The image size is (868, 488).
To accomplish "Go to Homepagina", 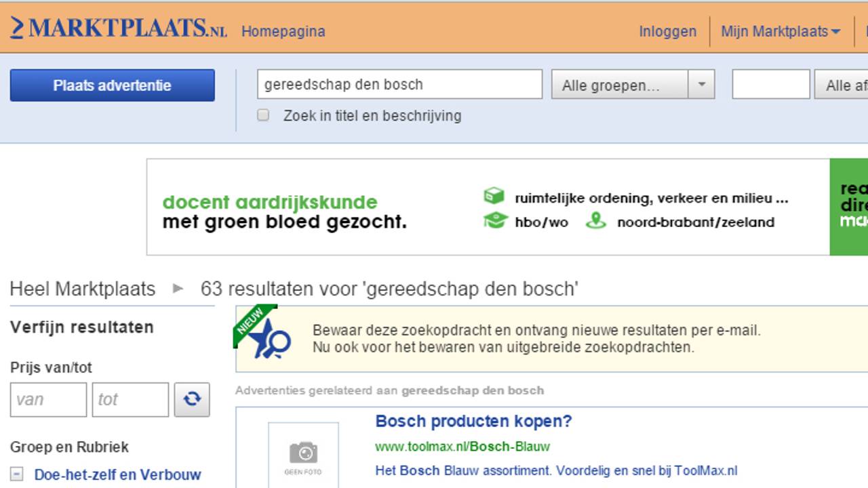I will click(x=283, y=31).
